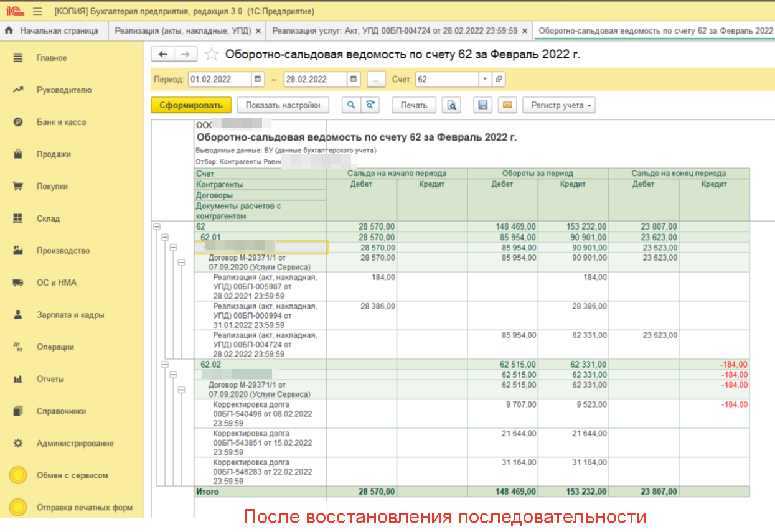
Task: Click the period start date field
Action: [220, 80]
